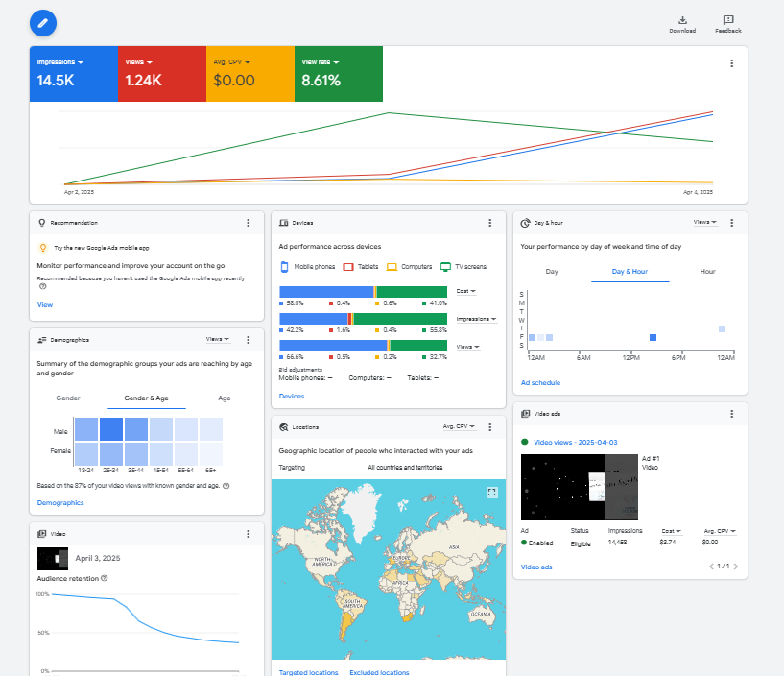Click the audience retention help icon

click(x=104, y=578)
